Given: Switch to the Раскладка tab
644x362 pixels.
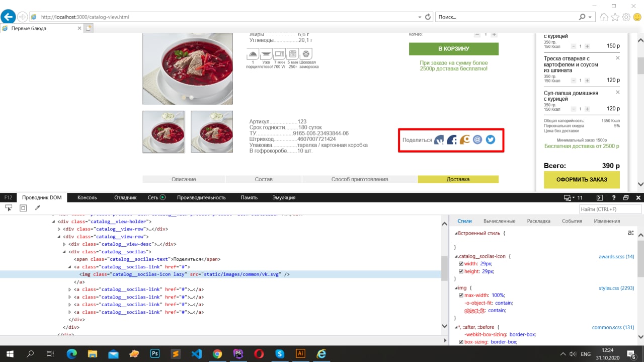Looking at the screenshot, I should pyautogui.click(x=538, y=221).
